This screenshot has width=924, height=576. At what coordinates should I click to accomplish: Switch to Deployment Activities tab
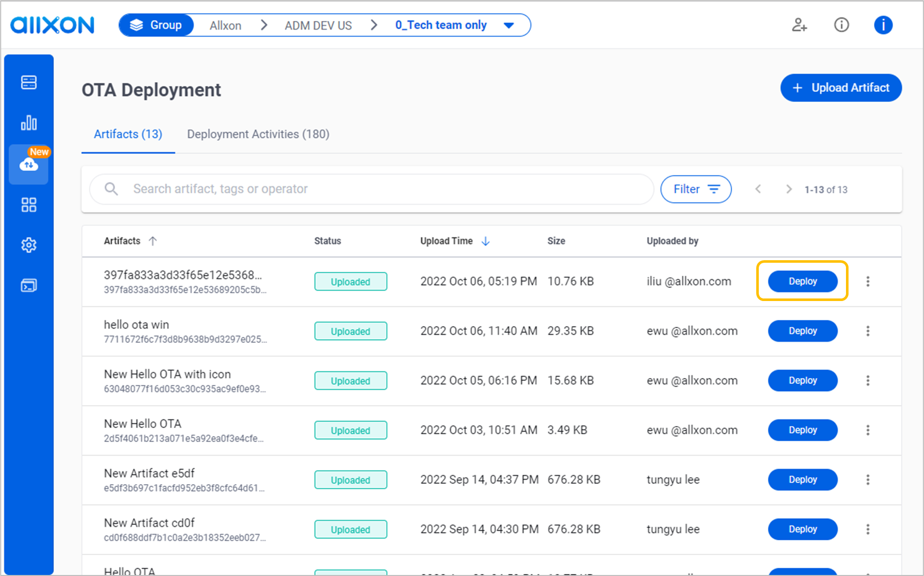258,134
